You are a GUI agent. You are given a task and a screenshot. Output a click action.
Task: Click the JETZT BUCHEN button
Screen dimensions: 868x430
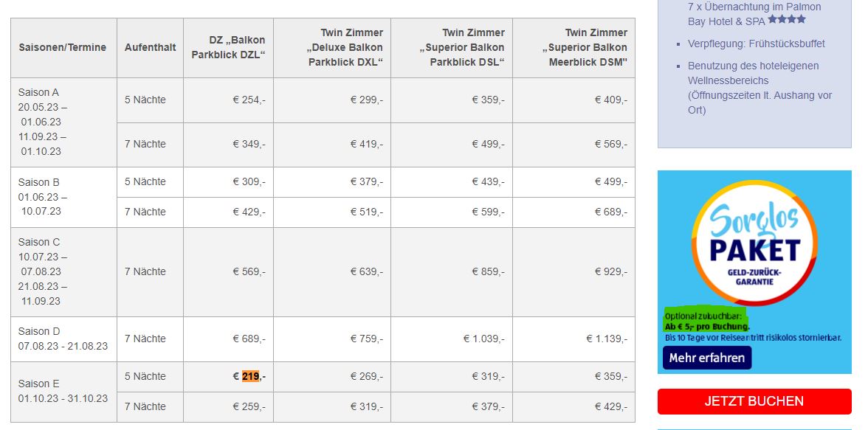point(754,401)
